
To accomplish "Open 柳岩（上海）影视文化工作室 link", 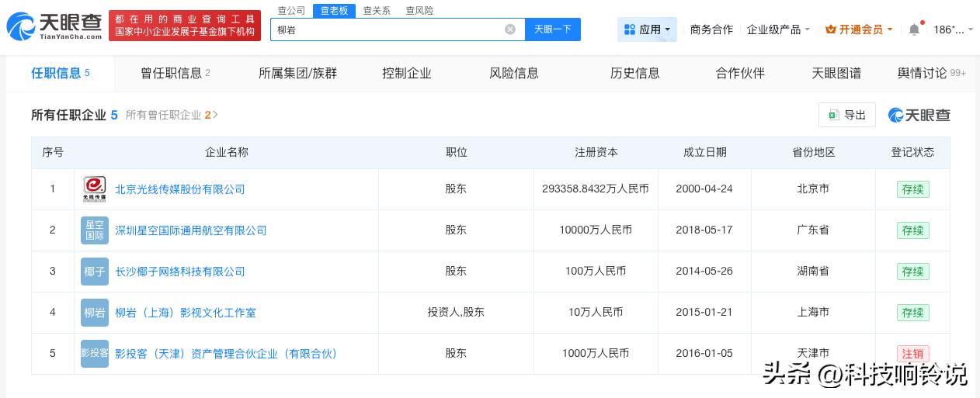I will coord(186,313).
